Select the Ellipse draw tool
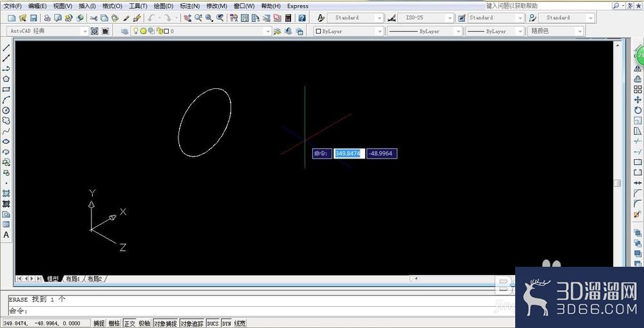 pos(6,141)
